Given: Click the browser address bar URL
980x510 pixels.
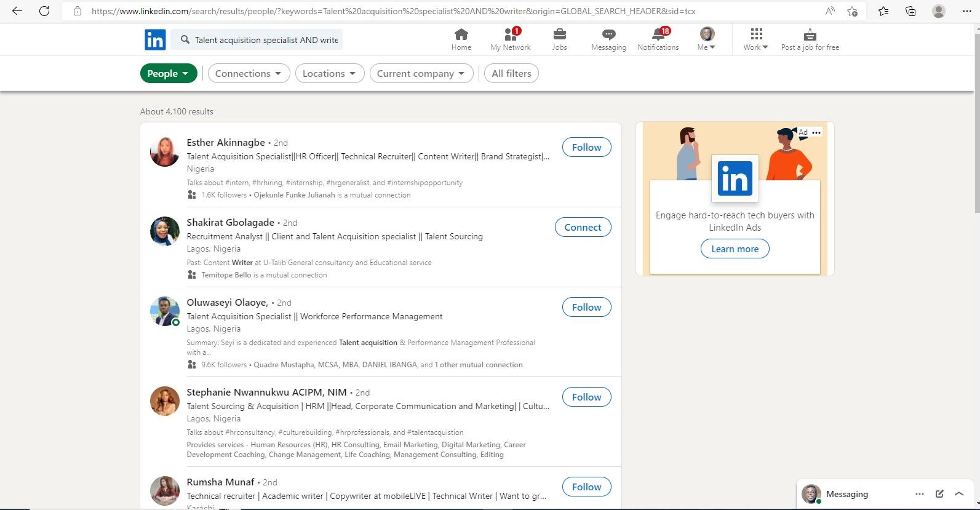Looking at the screenshot, I should (x=394, y=11).
